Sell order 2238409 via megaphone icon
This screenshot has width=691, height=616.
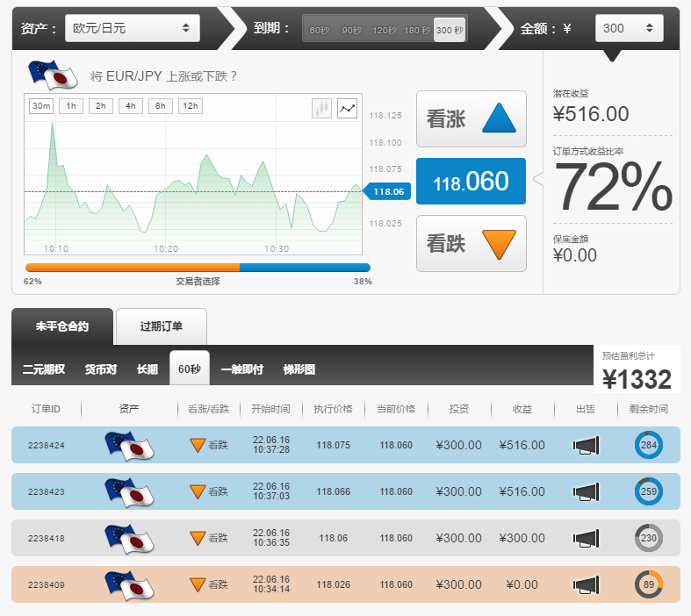(x=587, y=584)
